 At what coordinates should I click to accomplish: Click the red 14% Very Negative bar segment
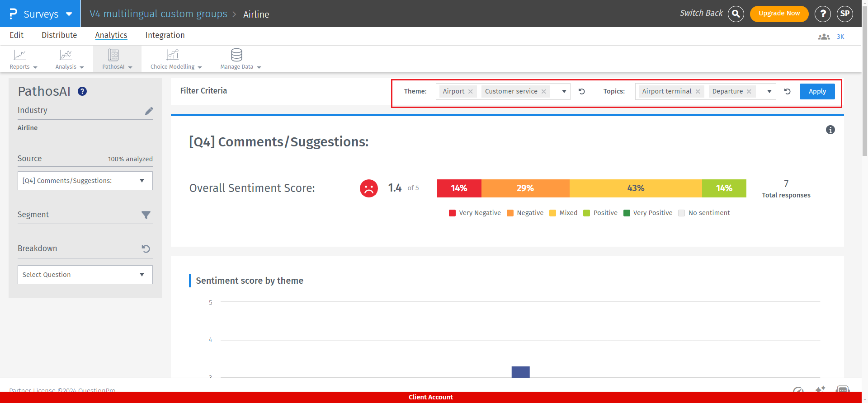point(459,188)
